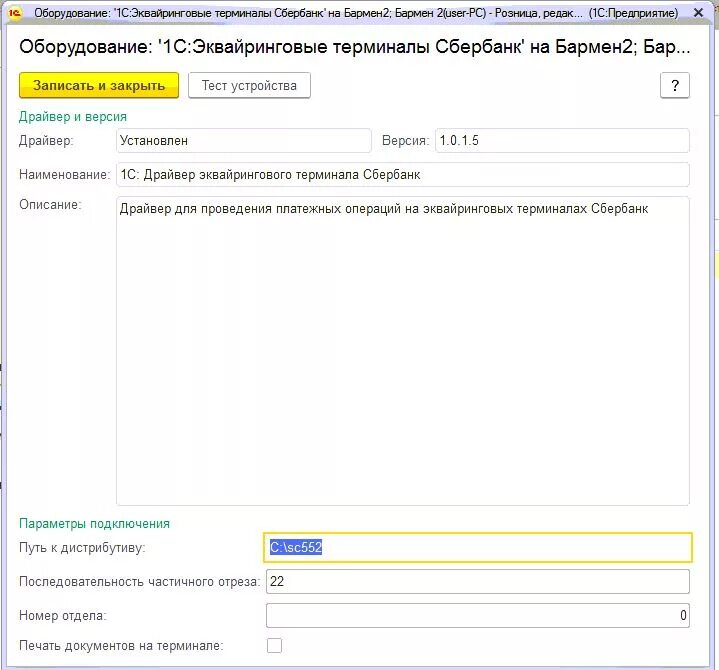Click the 'Параметры подключения' section header
719x670 pixels.
[94, 524]
